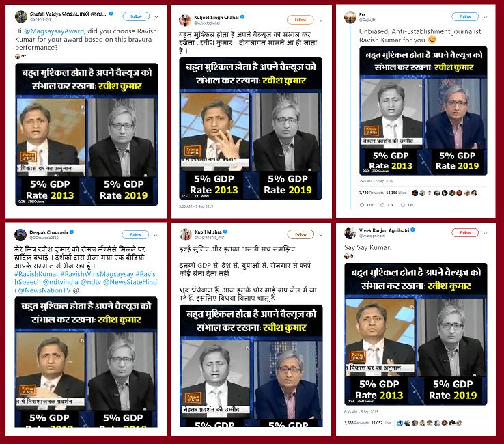The width and height of the screenshot is (504, 444).
Task: Follow Shefali Vaidya
Action: [136, 16]
